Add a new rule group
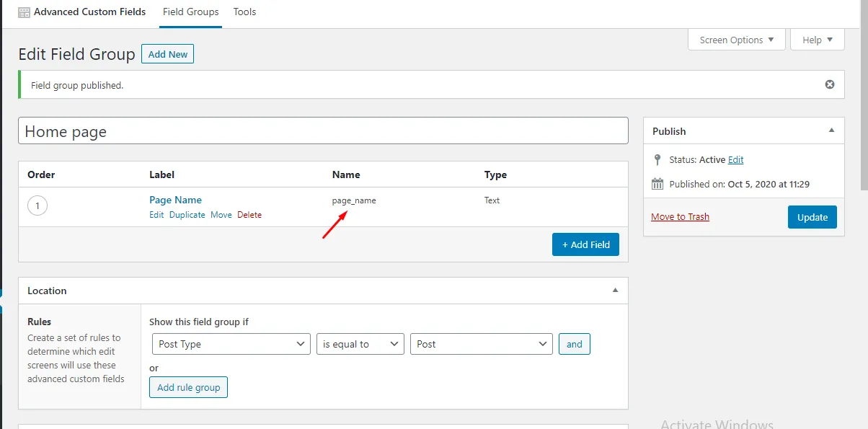868x429 pixels. [188, 387]
